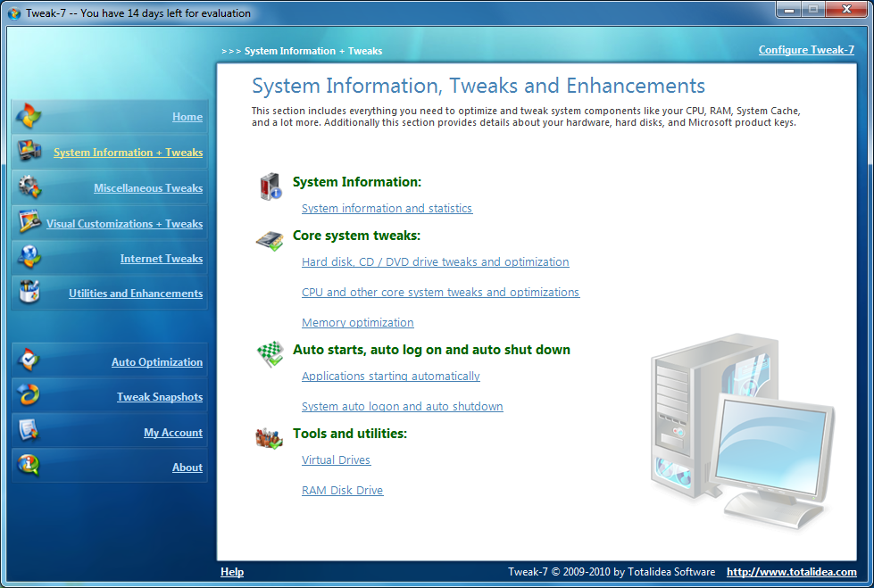The image size is (874, 588).
Task: Open System information and statistics link
Action: click(x=387, y=209)
